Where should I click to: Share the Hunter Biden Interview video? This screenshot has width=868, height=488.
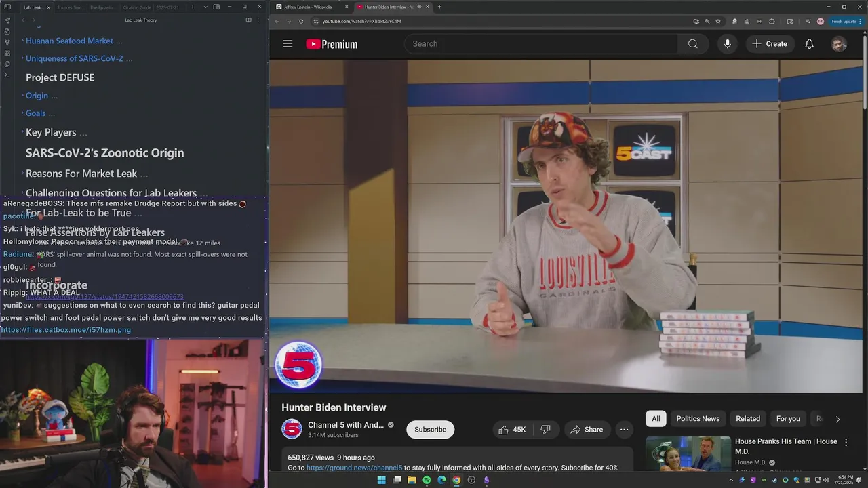pos(587,430)
